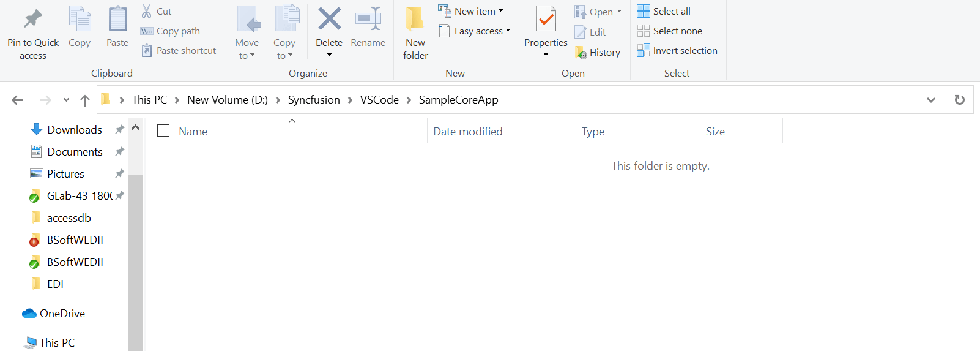The width and height of the screenshot is (980, 351).
Task: Click Select all
Action: click(x=664, y=11)
